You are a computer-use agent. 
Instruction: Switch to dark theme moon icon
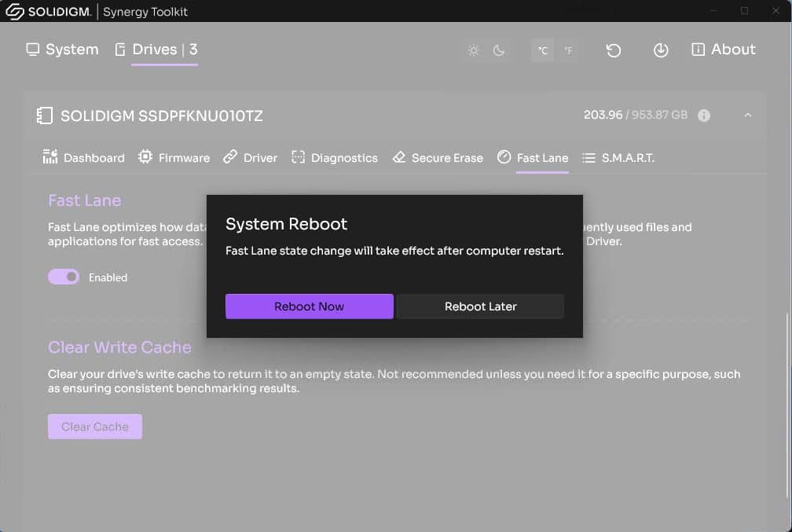(x=499, y=50)
